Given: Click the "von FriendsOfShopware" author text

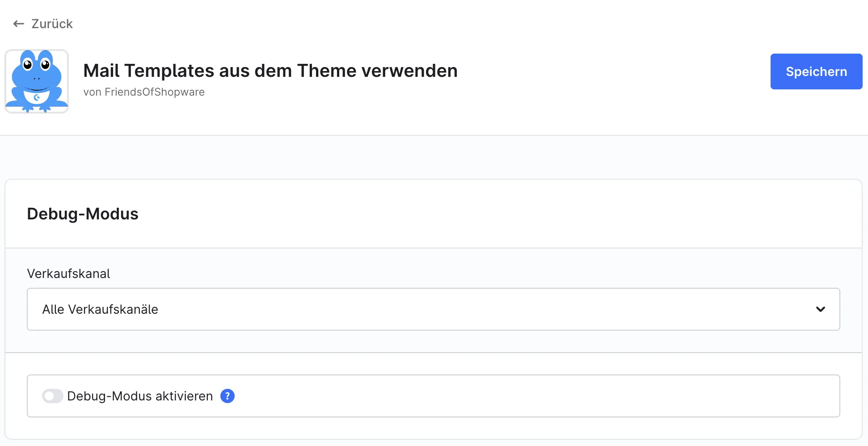Looking at the screenshot, I should click(x=144, y=92).
